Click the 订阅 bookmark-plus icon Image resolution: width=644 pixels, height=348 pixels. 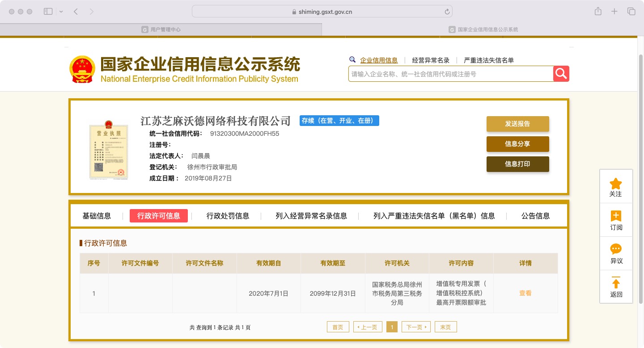616,216
